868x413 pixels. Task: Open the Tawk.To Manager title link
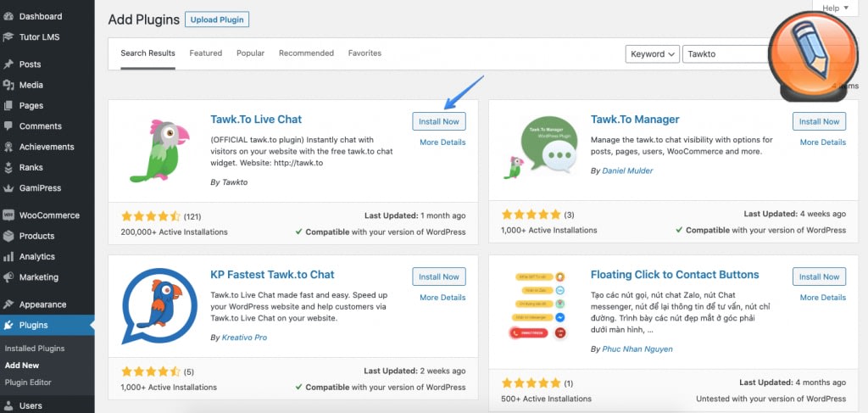(x=635, y=119)
